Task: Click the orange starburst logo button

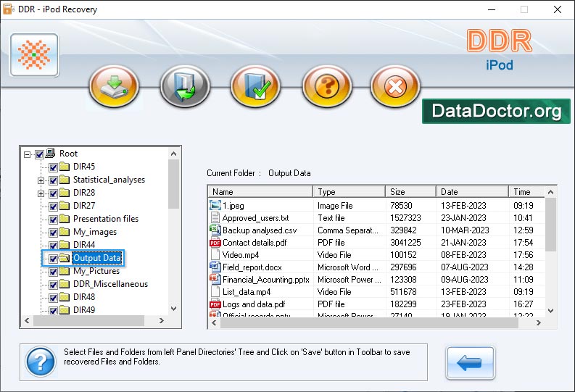Action: (x=35, y=55)
